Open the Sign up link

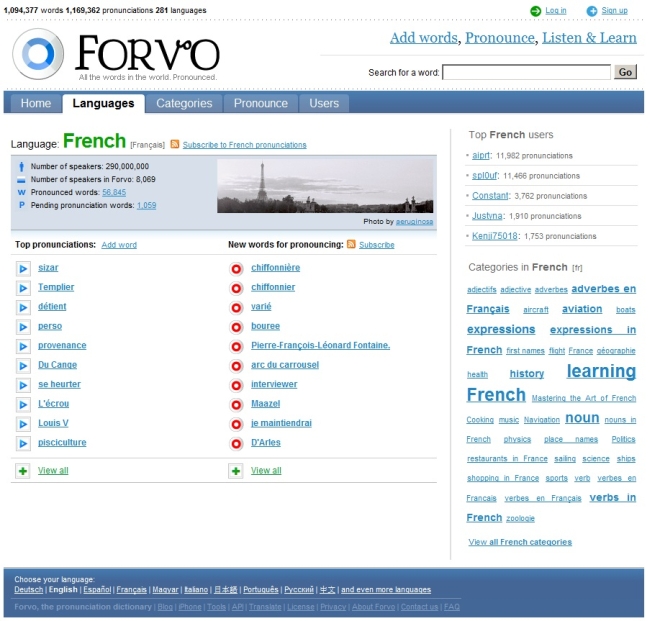614,10
